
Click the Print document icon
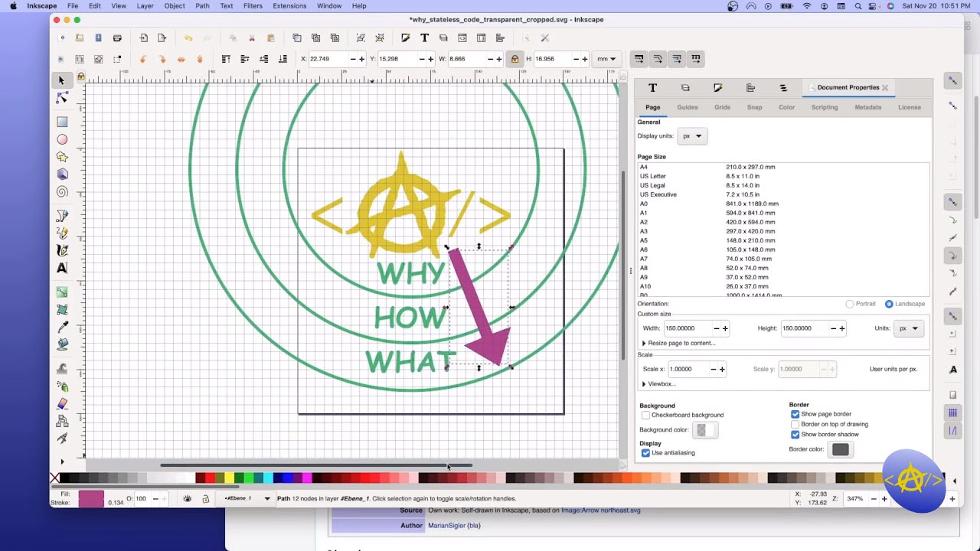click(117, 37)
